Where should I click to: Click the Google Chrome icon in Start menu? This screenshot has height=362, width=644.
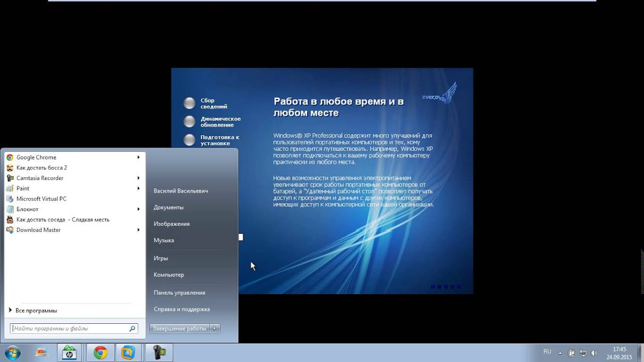[10, 157]
